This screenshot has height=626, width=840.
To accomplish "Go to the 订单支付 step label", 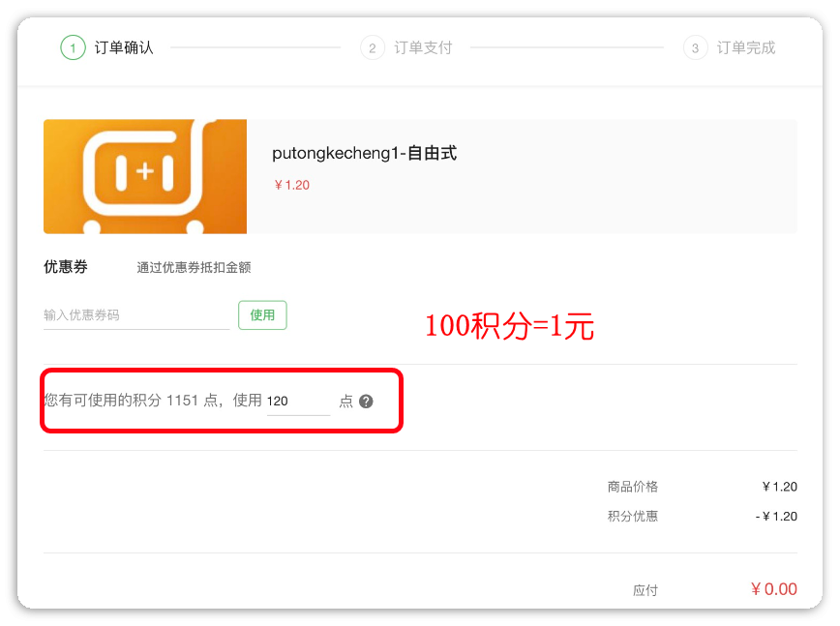I will pos(423,47).
